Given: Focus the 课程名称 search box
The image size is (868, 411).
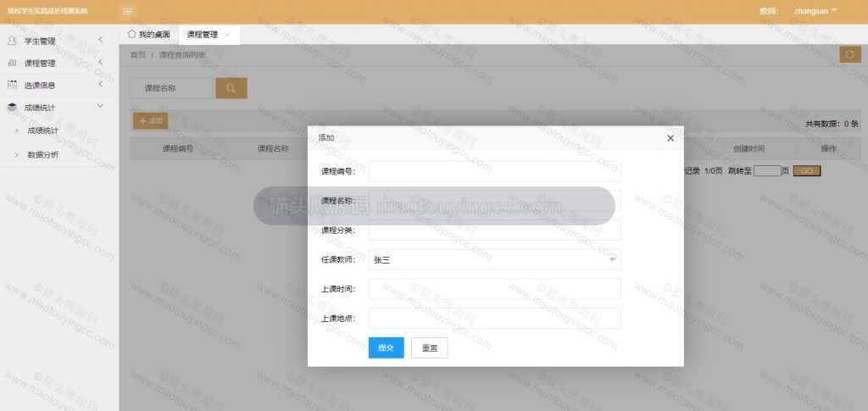Looking at the screenshot, I should (x=171, y=88).
